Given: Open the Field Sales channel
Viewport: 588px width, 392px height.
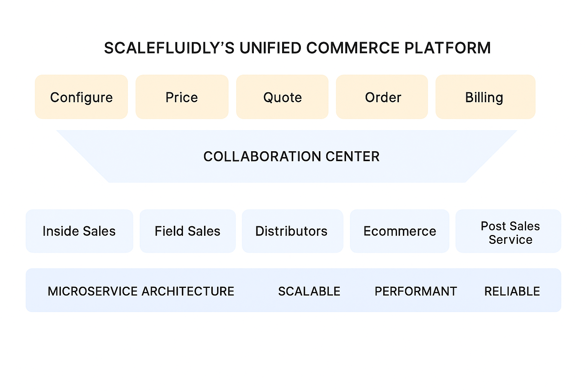Looking at the screenshot, I should coord(188,231).
